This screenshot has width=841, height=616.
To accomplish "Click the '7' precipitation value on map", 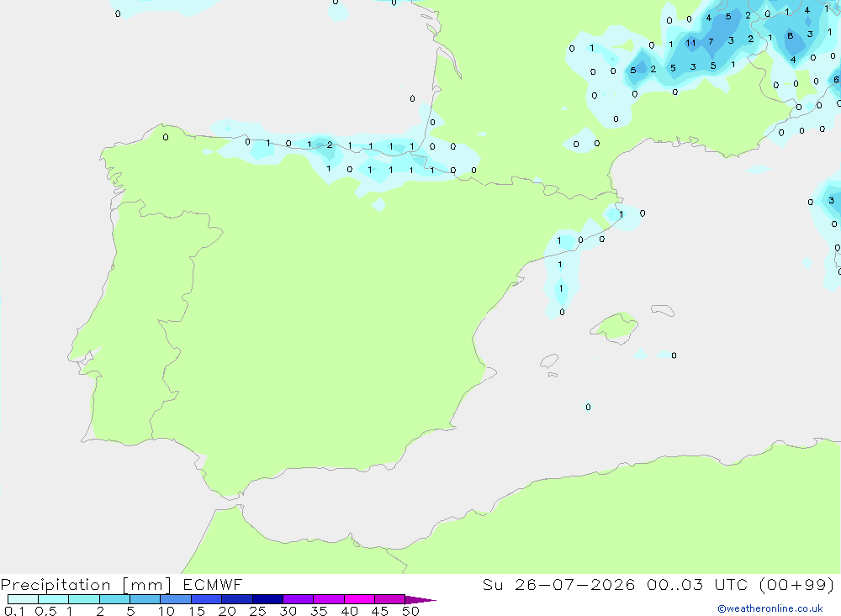I will (x=711, y=41).
